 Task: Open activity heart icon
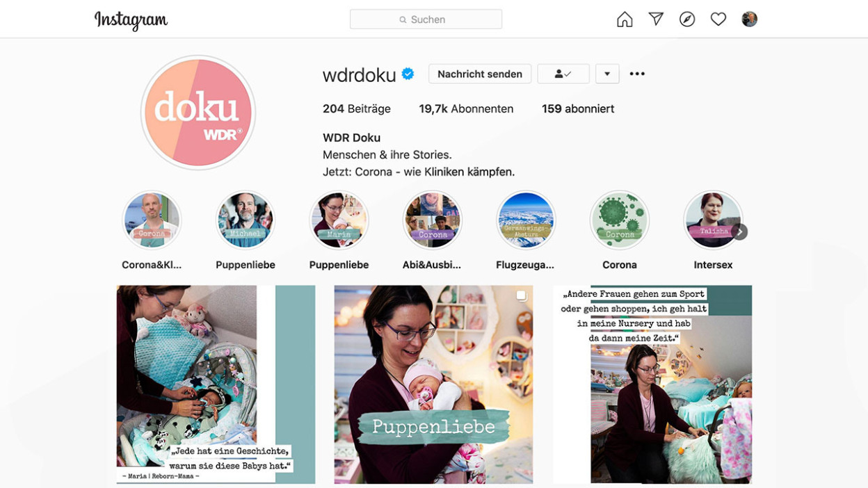(718, 19)
